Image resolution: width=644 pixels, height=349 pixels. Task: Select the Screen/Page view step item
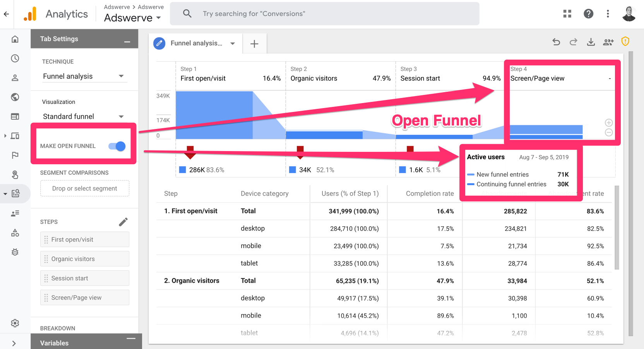[x=85, y=297]
